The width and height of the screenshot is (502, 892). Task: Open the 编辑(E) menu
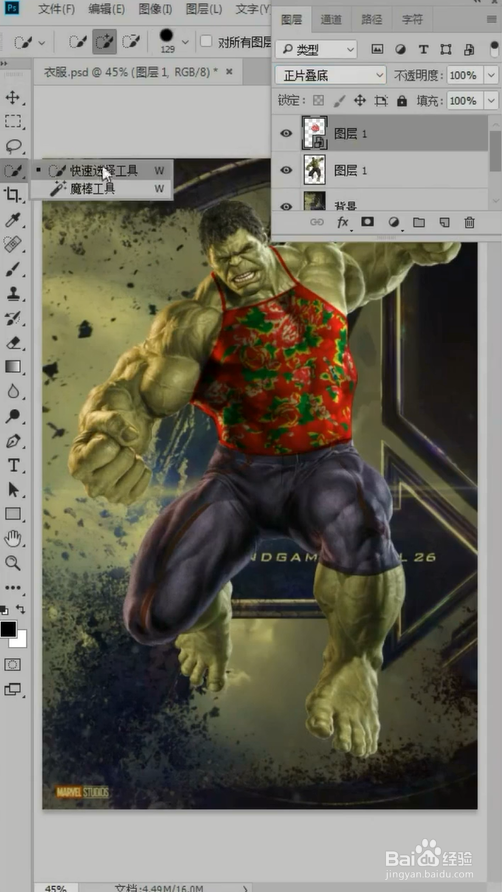coord(106,9)
